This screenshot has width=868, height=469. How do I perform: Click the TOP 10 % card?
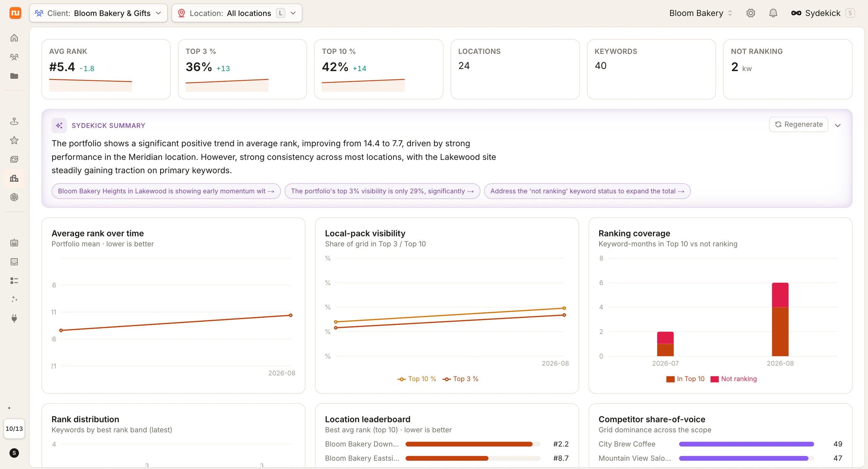[378, 69]
